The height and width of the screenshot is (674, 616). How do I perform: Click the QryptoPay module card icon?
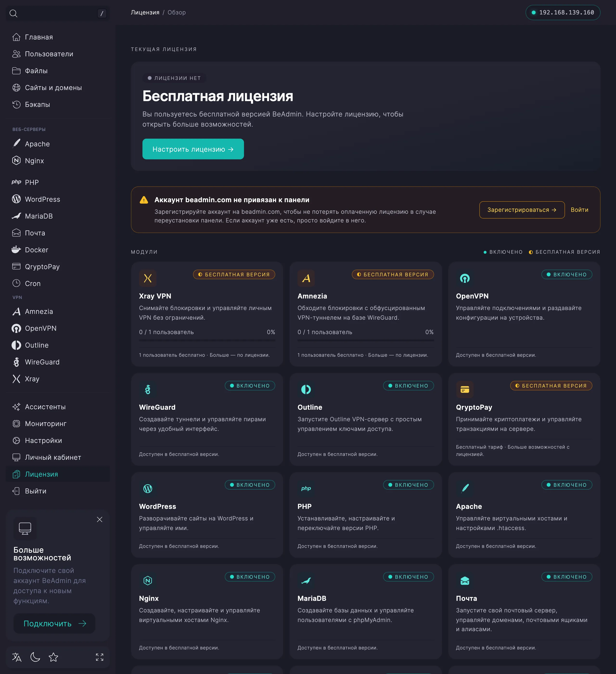tap(465, 389)
